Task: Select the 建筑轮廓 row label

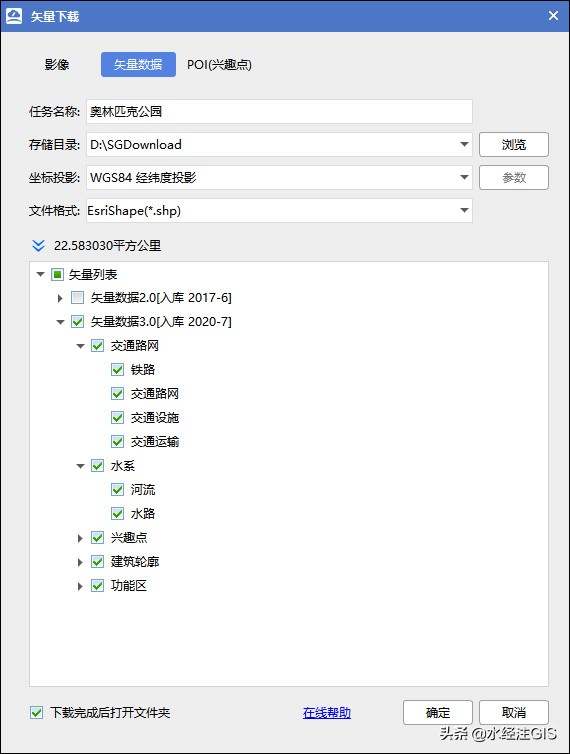Action: pyautogui.click(x=135, y=562)
